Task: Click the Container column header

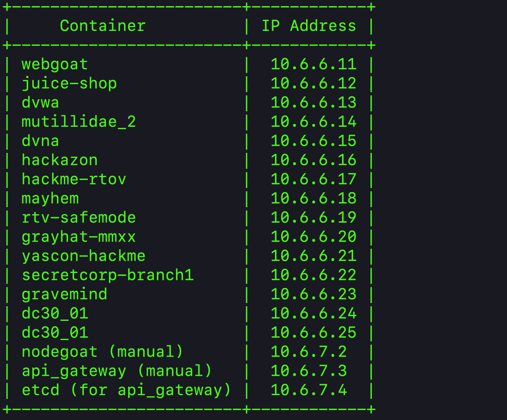Action: pos(103,26)
